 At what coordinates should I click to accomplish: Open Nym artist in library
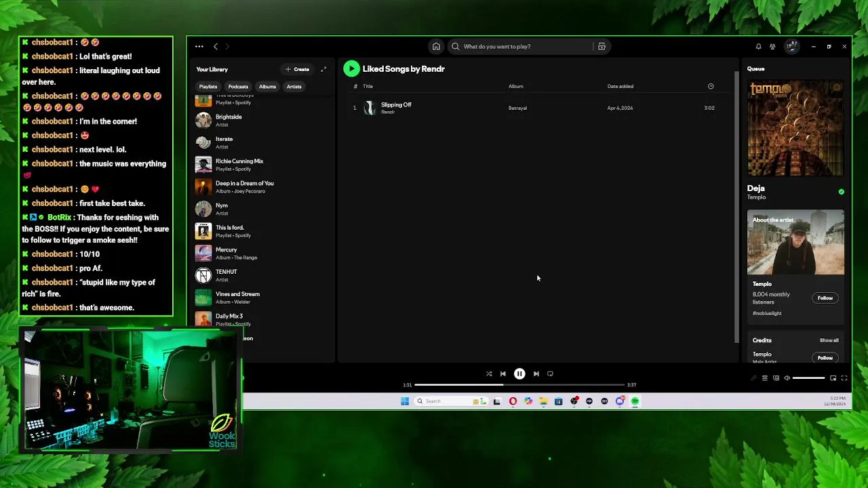tap(262, 209)
